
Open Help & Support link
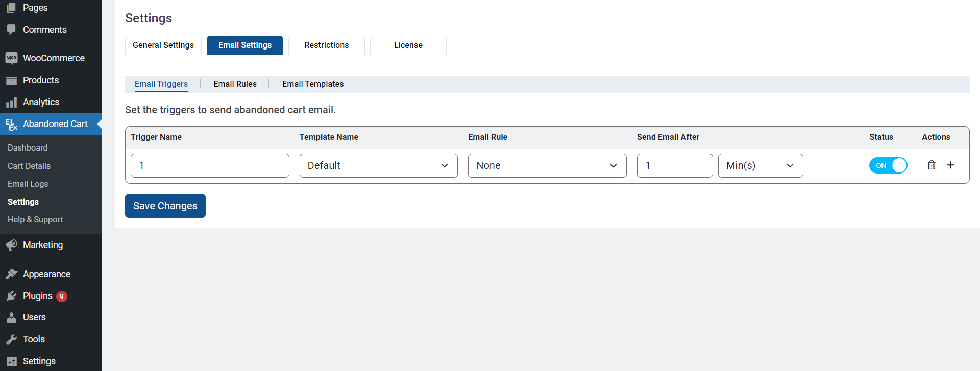click(35, 219)
